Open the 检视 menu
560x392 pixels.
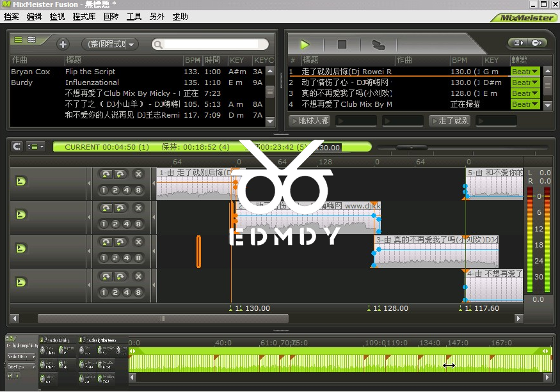57,17
